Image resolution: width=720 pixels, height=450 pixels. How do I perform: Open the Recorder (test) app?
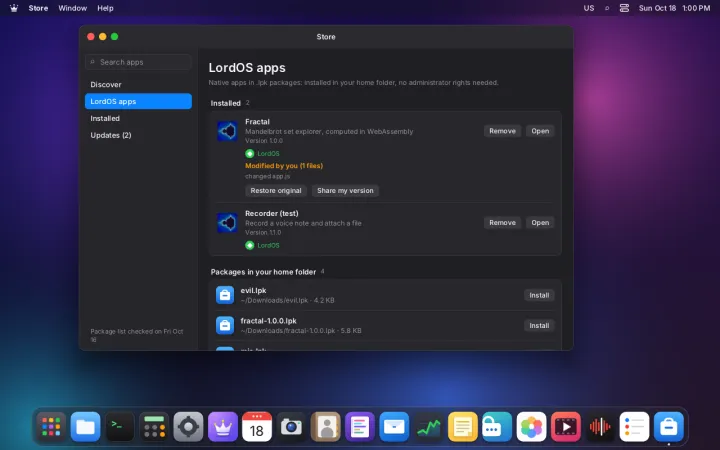click(540, 223)
